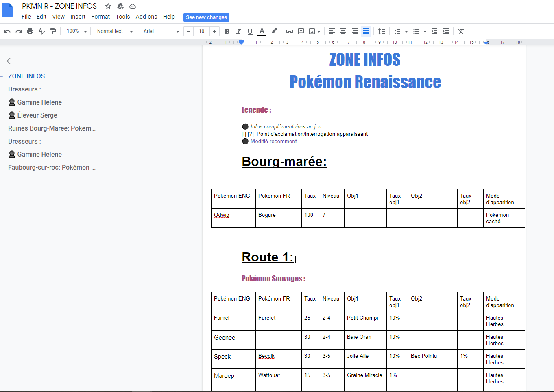Open the highlight color picker
554x392 pixels.
[x=274, y=31]
